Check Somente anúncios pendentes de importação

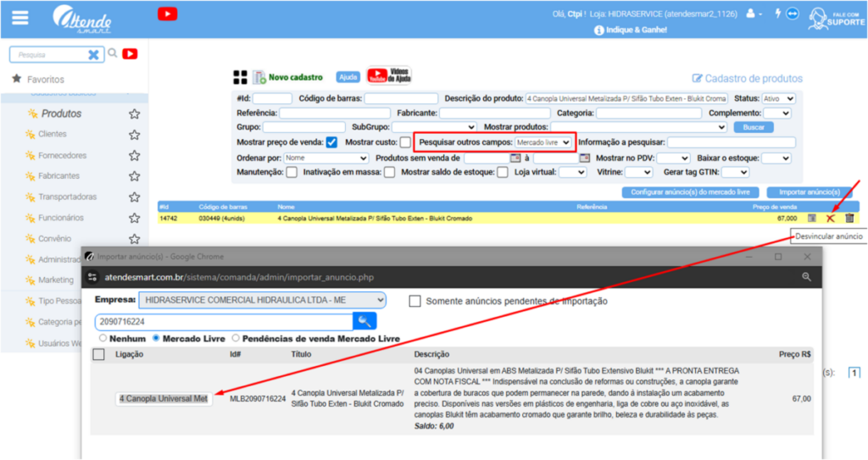tap(415, 301)
